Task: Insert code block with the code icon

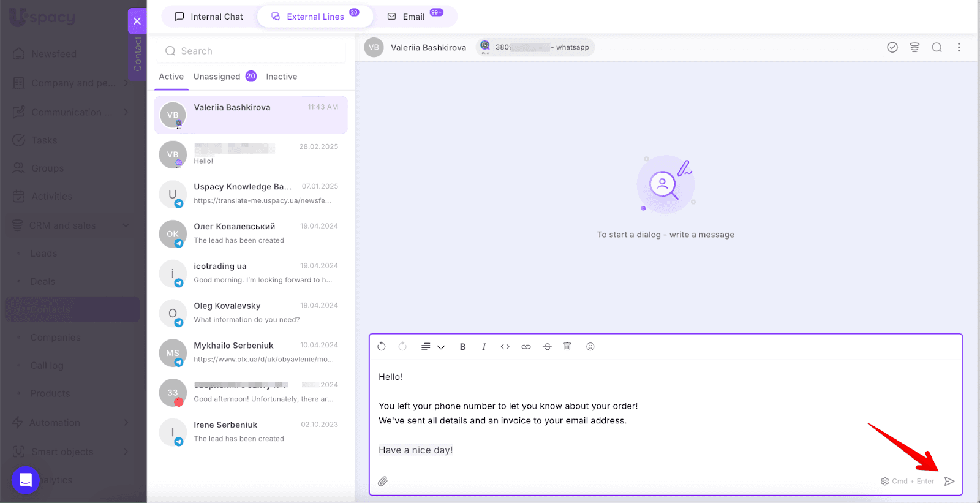Action: coord(505,347)
